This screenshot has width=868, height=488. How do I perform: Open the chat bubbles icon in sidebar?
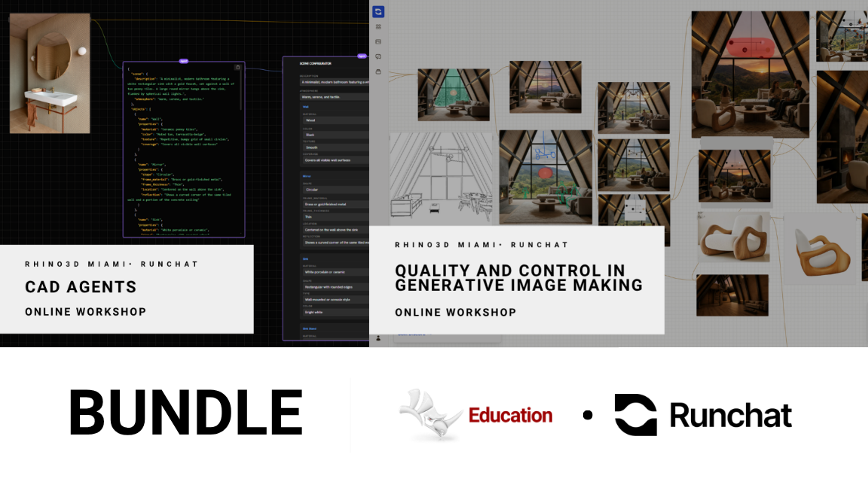pyautogui.click(x=378, y=56)
